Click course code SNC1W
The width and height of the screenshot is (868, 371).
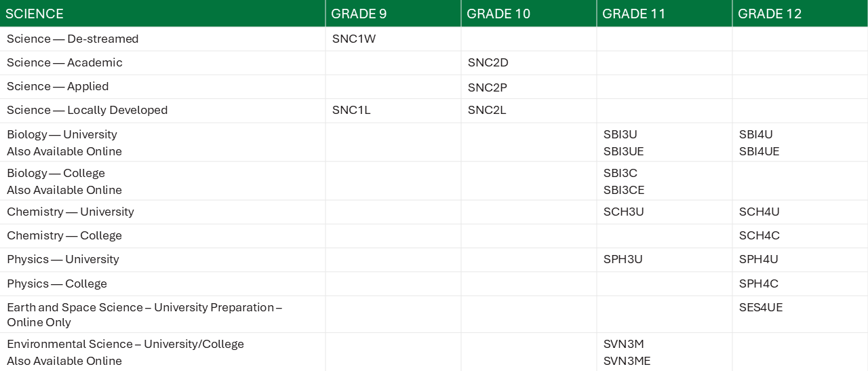click(354, 39)
